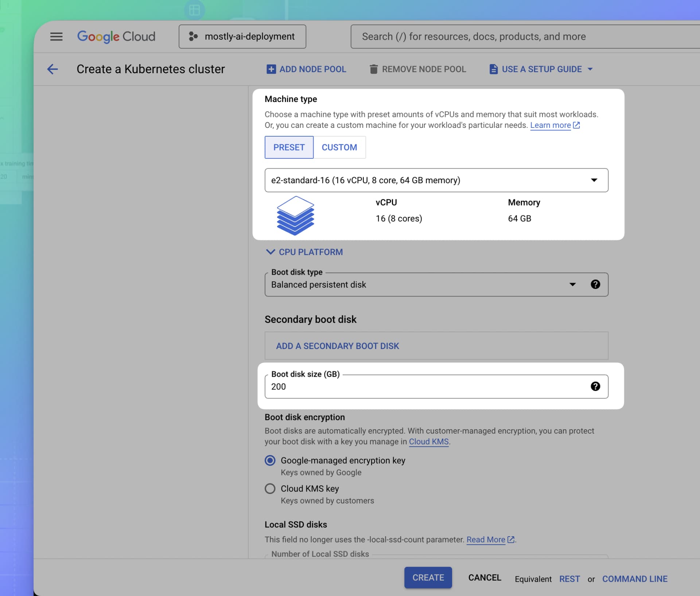Click the setup guide document icon
This screenshot has width=700, height=596.
[x=493, y=69]
